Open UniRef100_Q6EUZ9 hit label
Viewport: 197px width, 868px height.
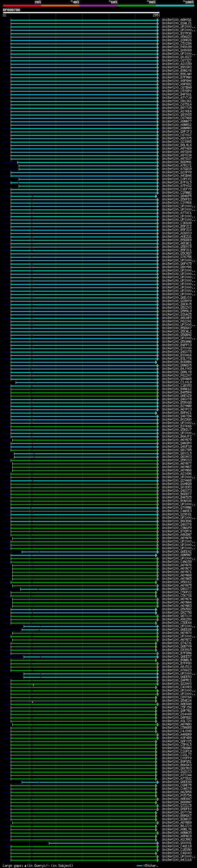point(177,396)
